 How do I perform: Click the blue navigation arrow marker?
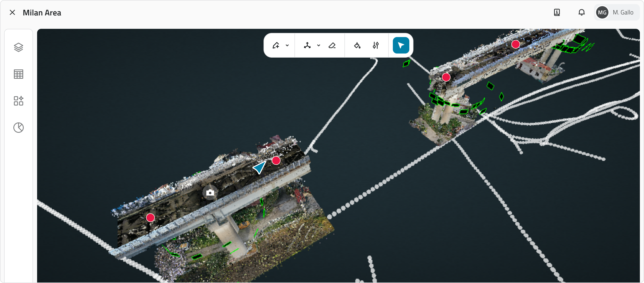tap(260, 167)
